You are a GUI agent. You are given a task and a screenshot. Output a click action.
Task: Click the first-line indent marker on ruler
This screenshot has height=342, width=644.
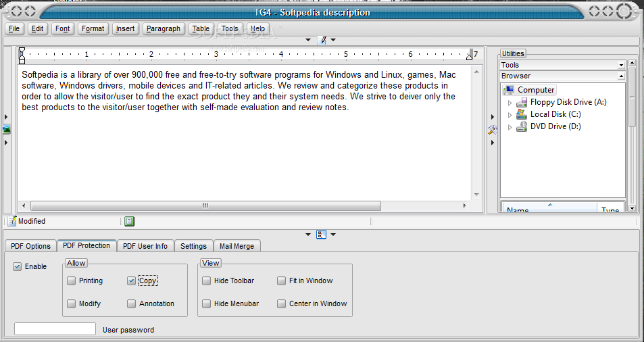point(22,51)
